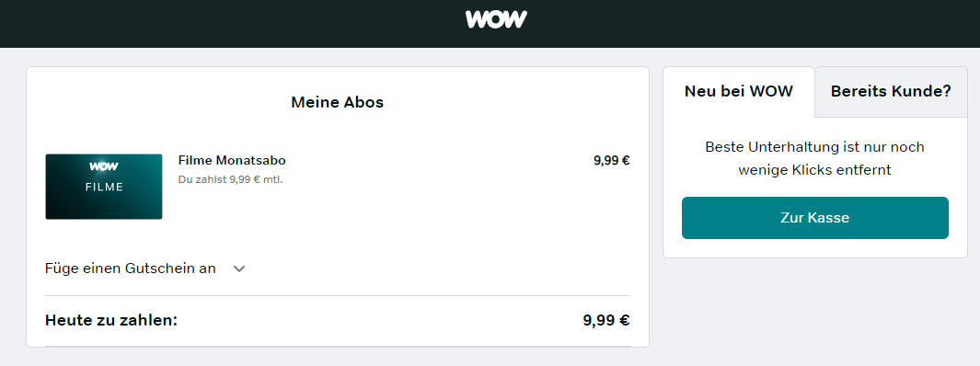Image resolution: width=980 pixels, height=366 pixels.
Task: Click the 'Heute zu zahlen:' label
Action: pyautogui.click(x=111, y=321)
